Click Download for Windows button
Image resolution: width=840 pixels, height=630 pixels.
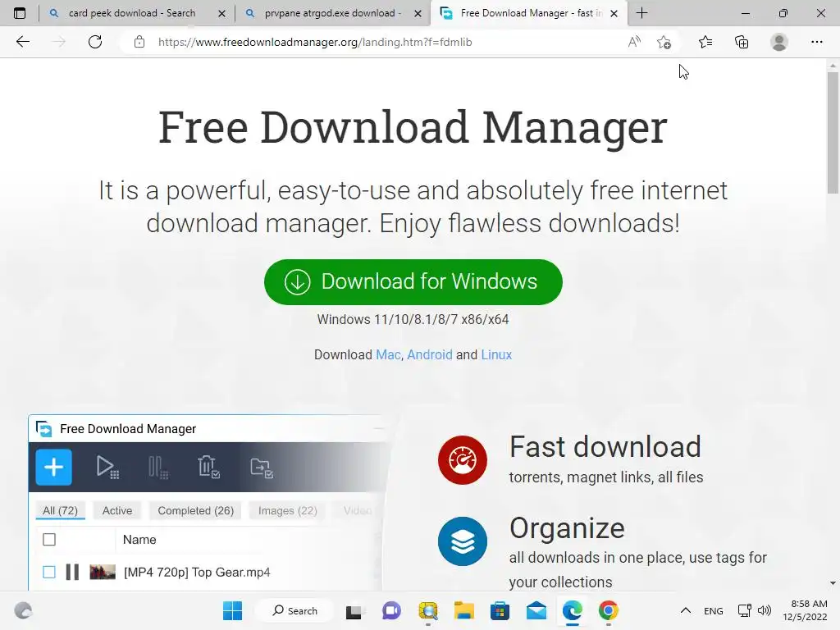413,282
